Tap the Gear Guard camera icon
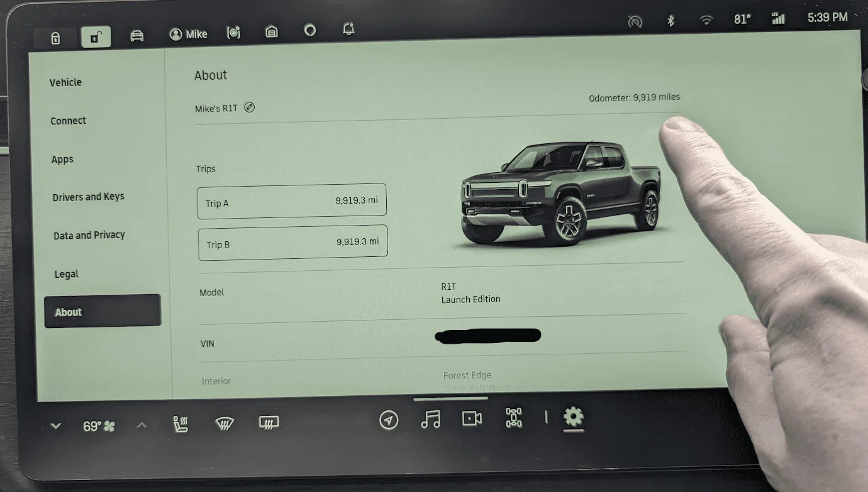The height and width of the screenshot is (492, 868). 233,33
